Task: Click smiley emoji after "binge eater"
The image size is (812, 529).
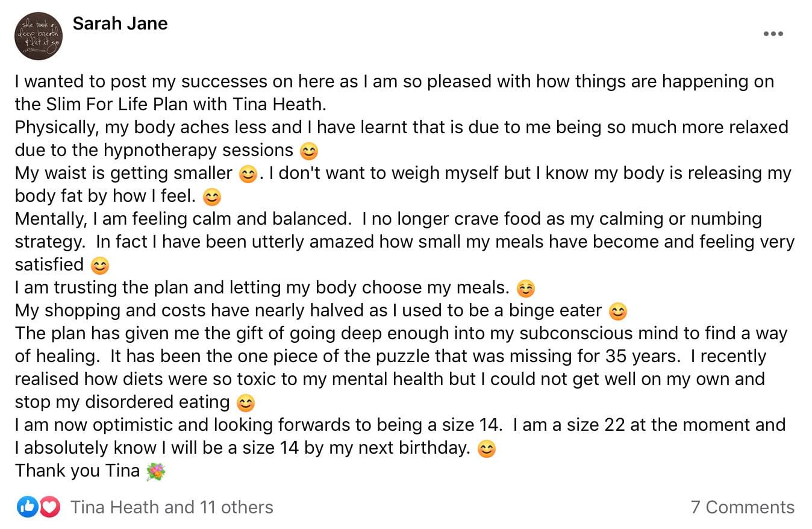Action: [618, 311]
